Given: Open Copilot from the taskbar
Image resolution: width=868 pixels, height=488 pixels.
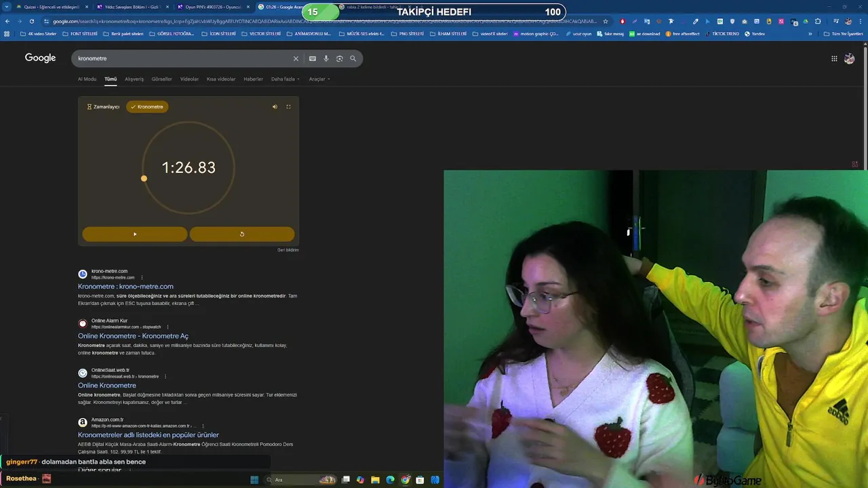Looking at the screenshot, I should coord(360,480).
